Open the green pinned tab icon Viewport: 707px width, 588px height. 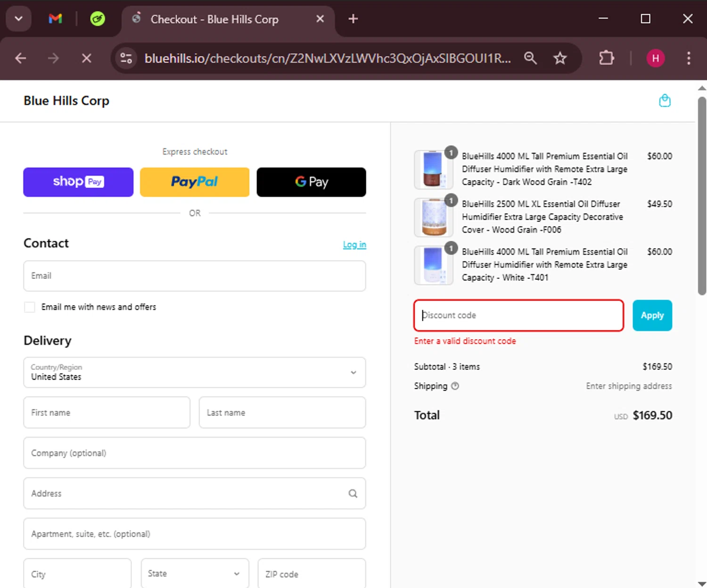[x=98, y=19]
